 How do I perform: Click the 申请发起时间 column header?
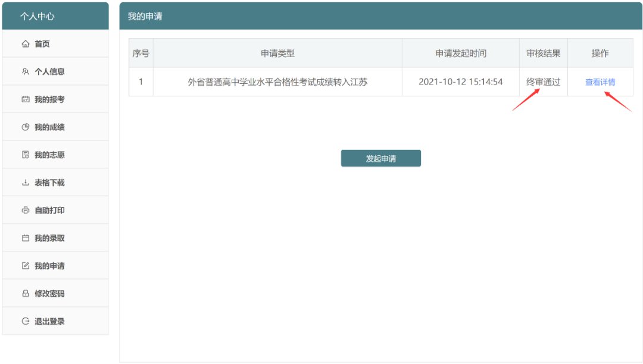(x=460, y=54)
